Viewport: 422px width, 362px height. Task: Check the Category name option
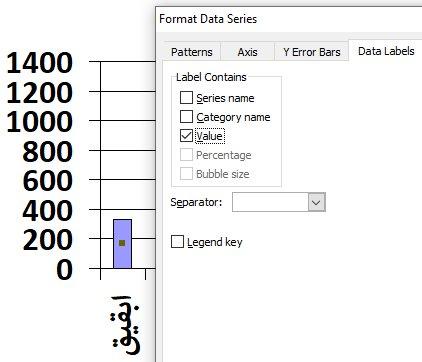[186, 117]
